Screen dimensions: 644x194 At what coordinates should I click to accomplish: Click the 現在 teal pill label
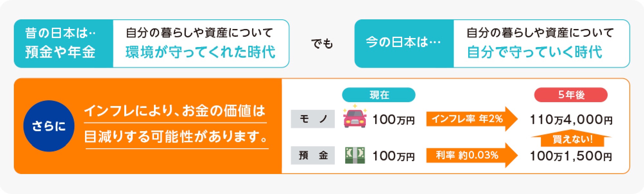coord(379,95)
